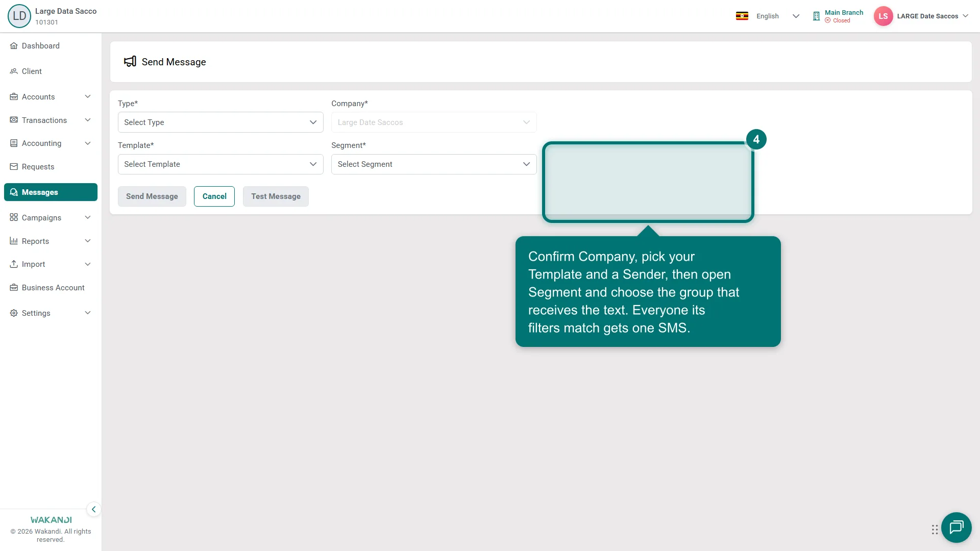Click the Business Account briefcase icon
Screen dimensions: 980x551
point(14,288)
